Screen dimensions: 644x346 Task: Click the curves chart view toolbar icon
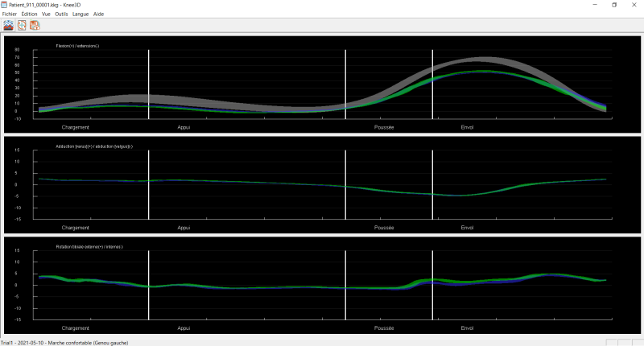(8, 26)
